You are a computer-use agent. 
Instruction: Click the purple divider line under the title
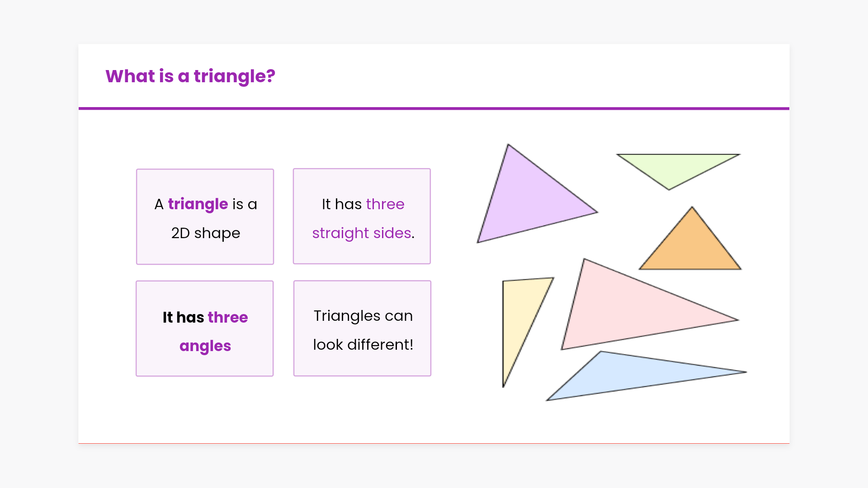pyautogui.click(x=434, y=108)
